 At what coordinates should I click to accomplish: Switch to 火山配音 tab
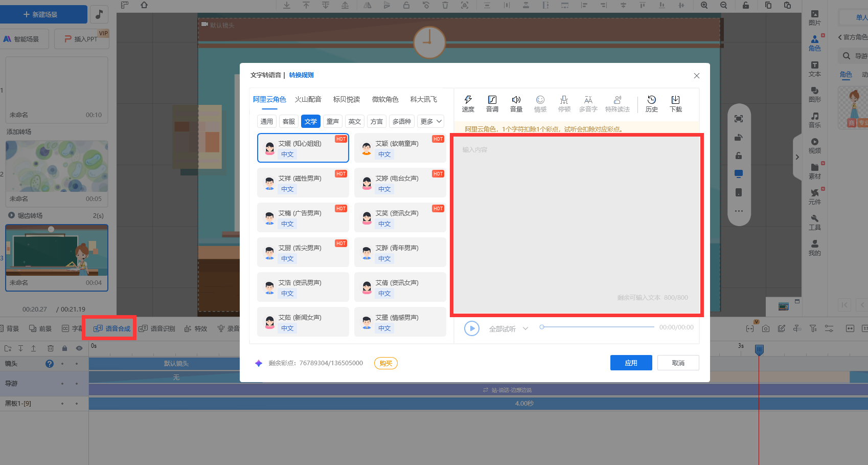[308, 99]
